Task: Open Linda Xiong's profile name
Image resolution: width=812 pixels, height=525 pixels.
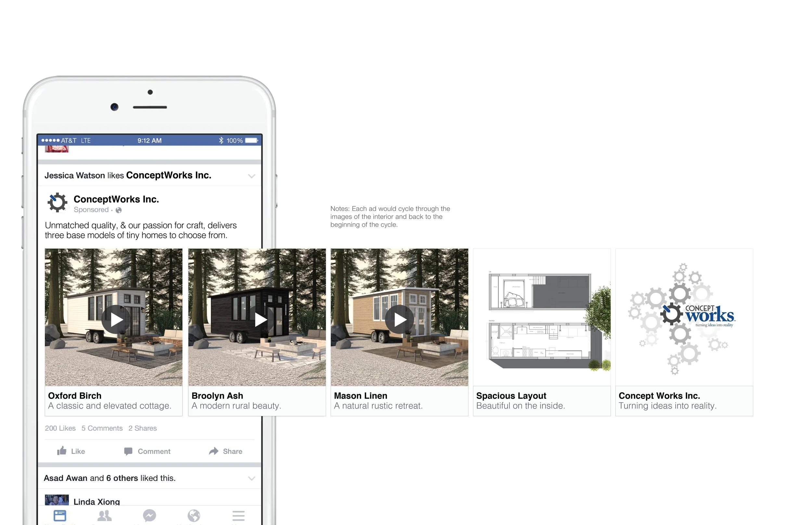Action: [96, 502]
